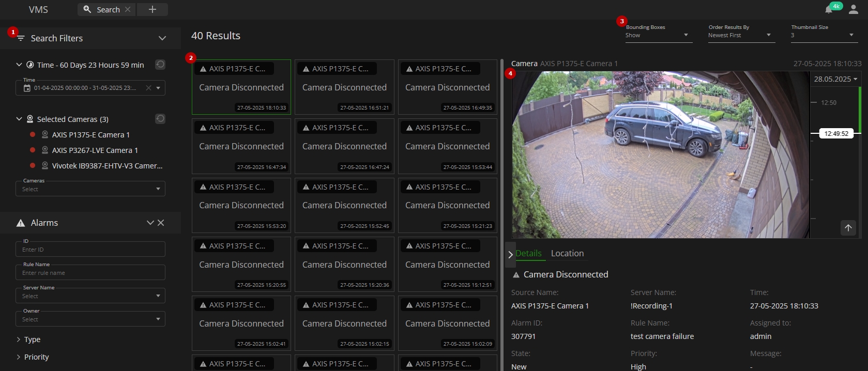Open the time range dropdown arrow
868x371 pixels.
158,88
